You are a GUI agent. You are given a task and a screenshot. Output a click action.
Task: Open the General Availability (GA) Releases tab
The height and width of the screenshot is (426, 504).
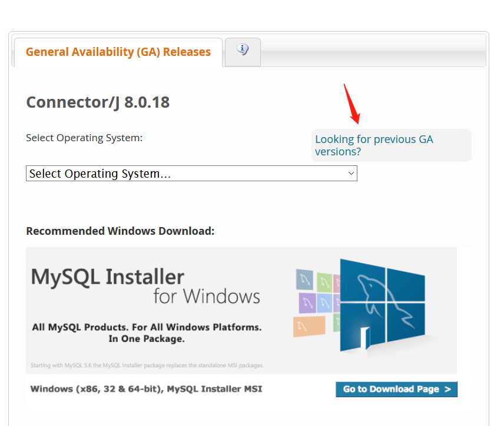[x=118, y=52]
